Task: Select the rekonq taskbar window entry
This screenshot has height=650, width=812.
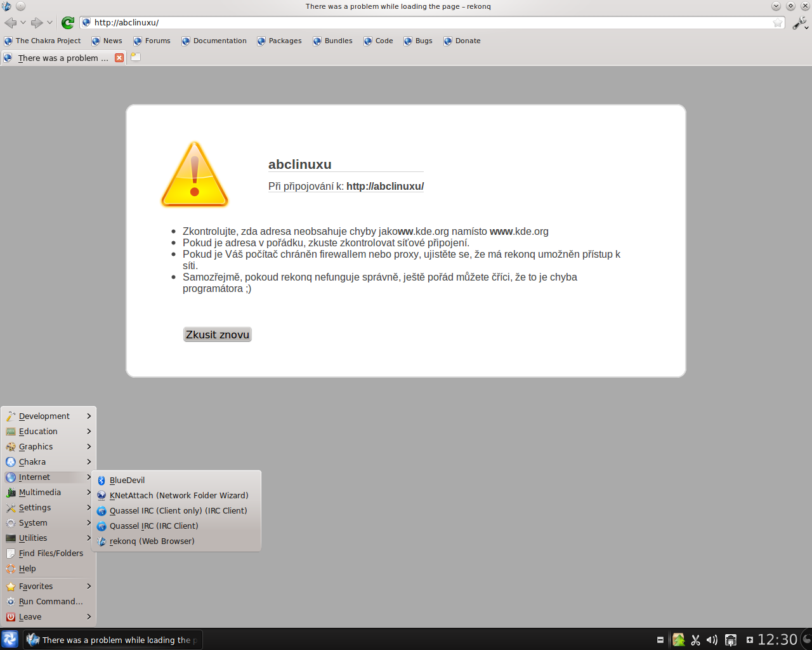Action: (113, 640)
